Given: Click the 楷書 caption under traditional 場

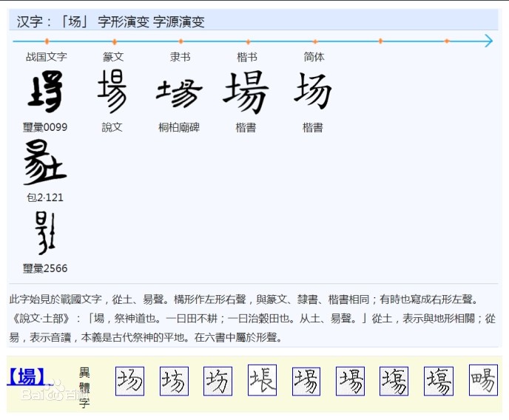Looking at the screenshot, I should (x=246, y=127).
